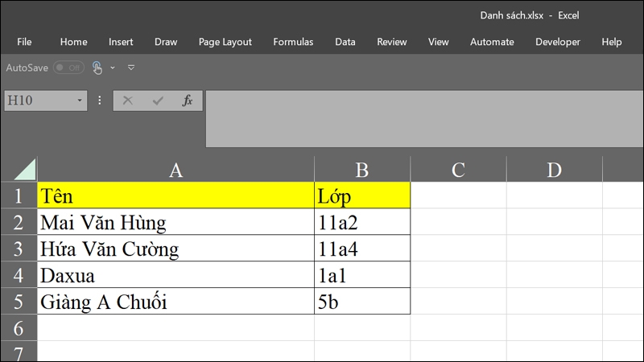The width and height of the screenshot is (644, 362).
Task: Click the Cancel X formula icon
Action: pyautogui.click(x=128, y=101)
